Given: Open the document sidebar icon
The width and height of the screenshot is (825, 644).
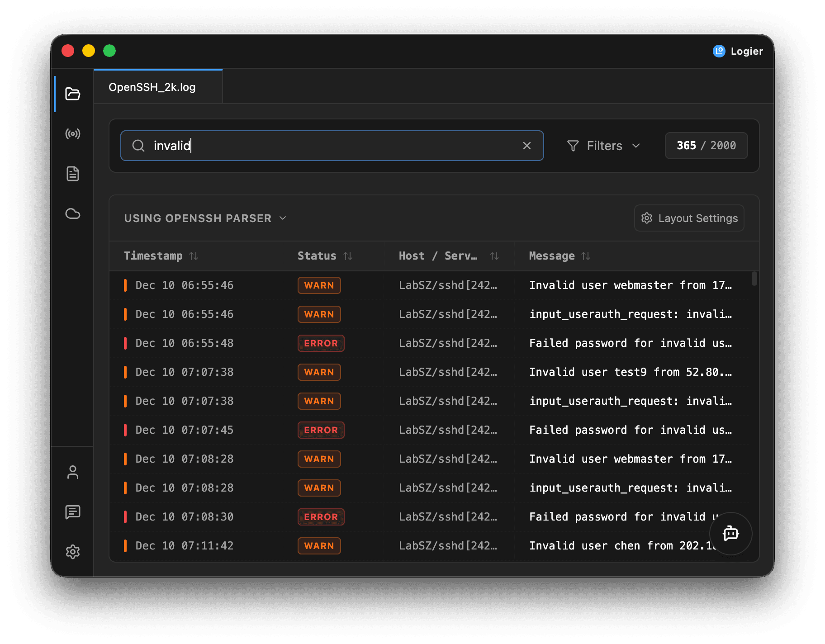Looking at the screenshot, I should point(73,174).
